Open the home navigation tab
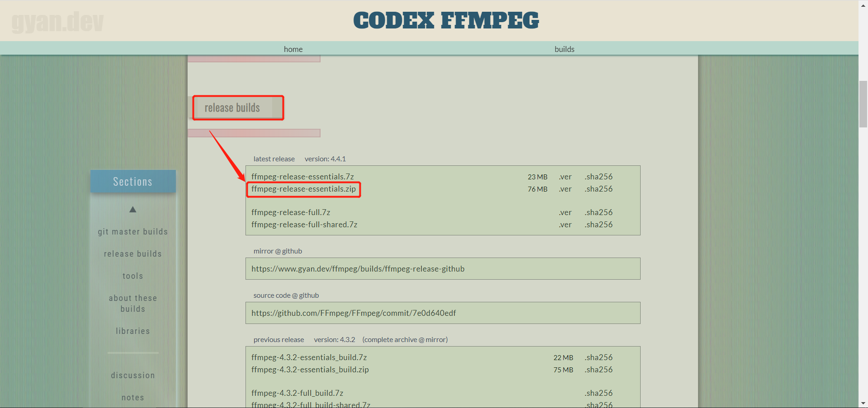This screenshot has width=868, height=408. click(x=293, y=49)
